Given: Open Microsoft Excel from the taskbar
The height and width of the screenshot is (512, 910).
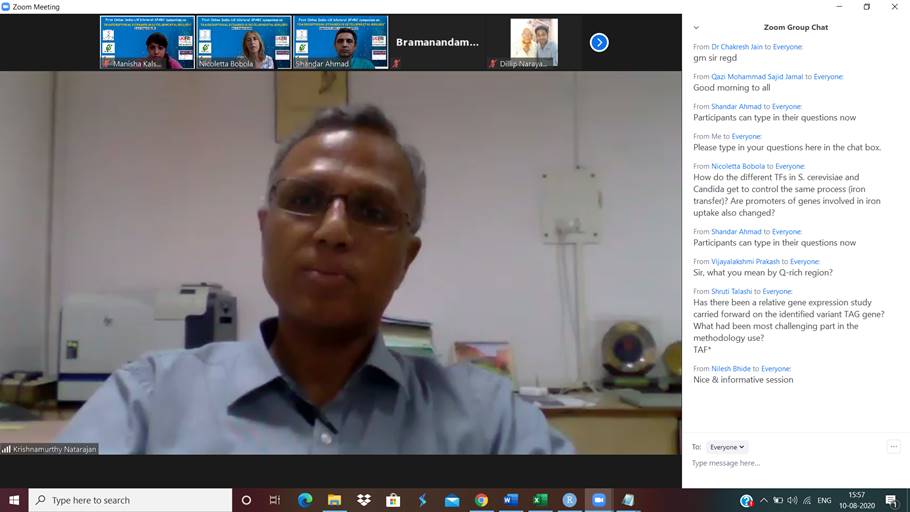Looking at the screenshot, I should pos(540,500).
